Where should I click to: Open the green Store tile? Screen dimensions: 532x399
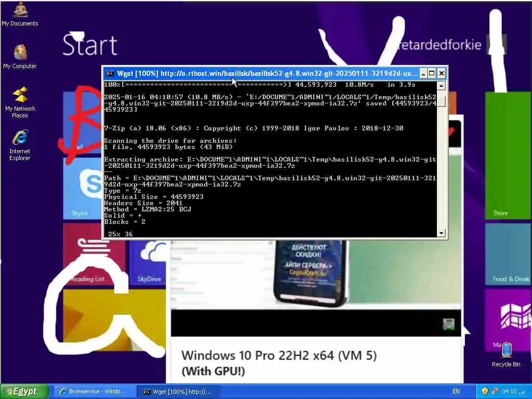point(508,155)
